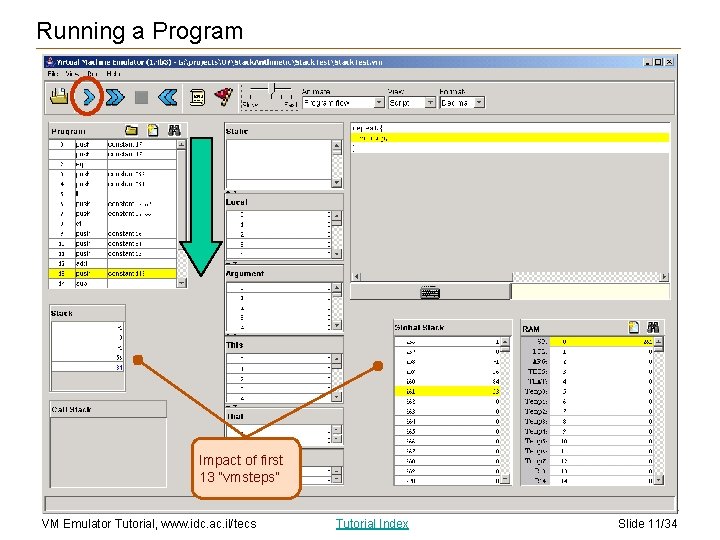Click the Local panel scroll down arrow
This screenshot has width=720, height=540.
[337, 253]
